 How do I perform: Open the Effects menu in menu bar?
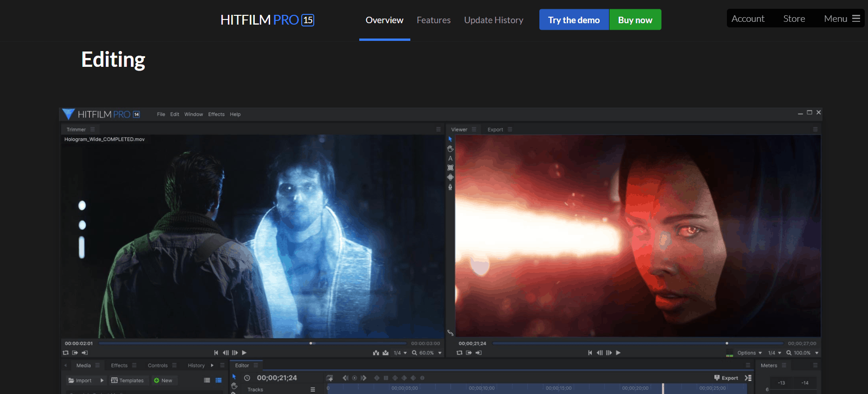(216, 114)
